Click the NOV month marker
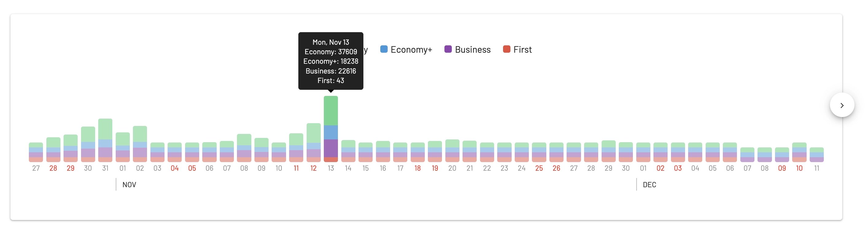Screen dimensions: 868x239 pyautogui.click(x=129, y=184)
